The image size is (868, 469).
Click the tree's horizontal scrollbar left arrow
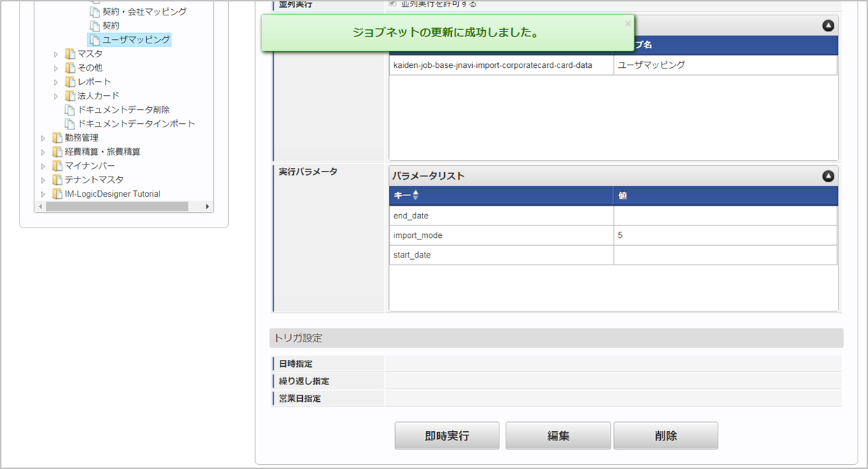[x=40, y=207]
